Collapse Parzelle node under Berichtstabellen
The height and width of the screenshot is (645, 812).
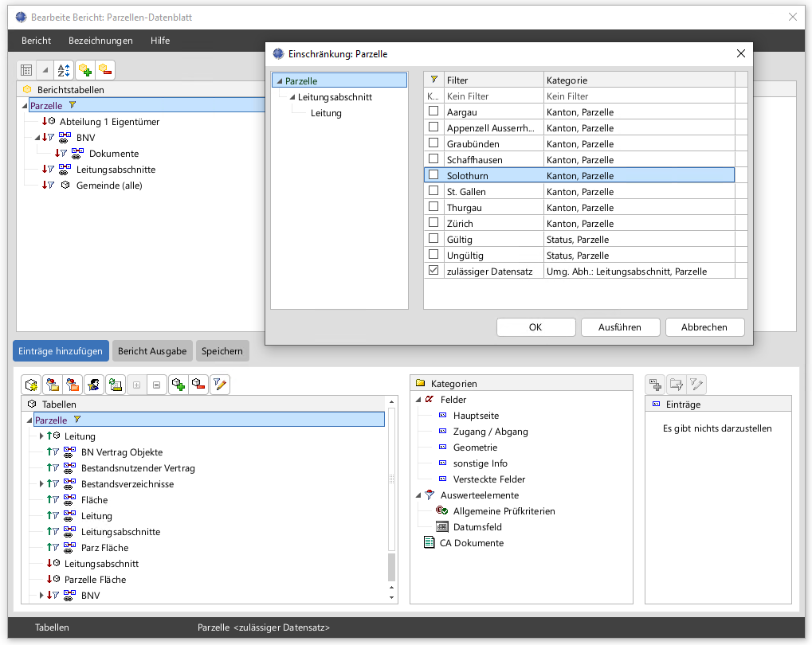tap(25, 106)
